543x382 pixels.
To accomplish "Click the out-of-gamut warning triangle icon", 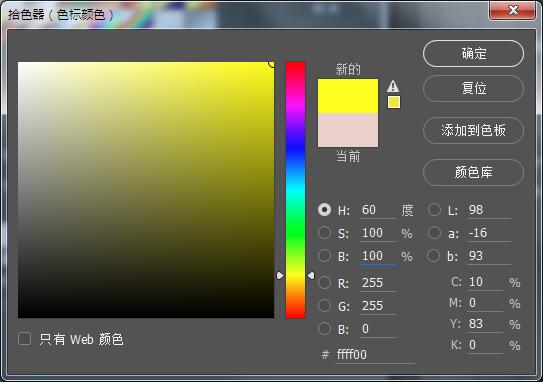I will click(x=393, y=86).
